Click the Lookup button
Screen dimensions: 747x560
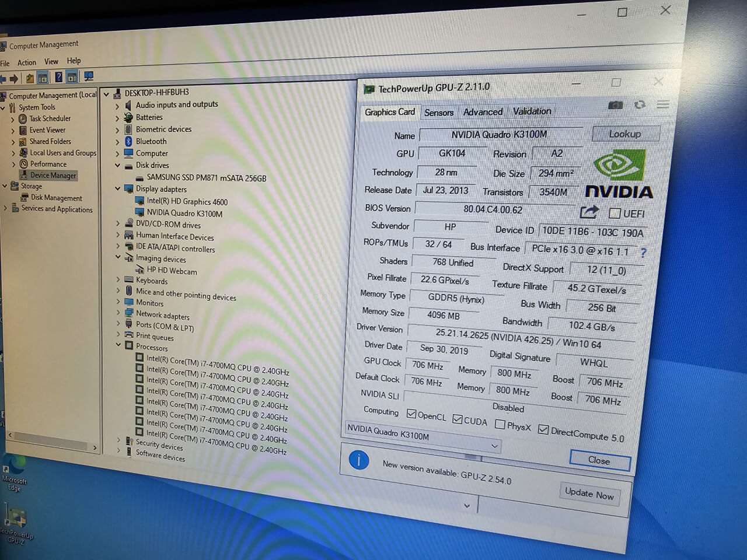625,134
